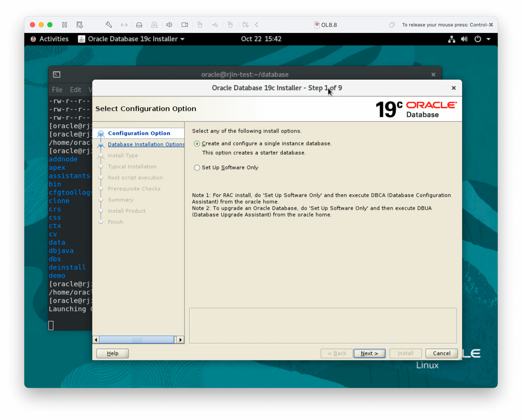
Task: Open the terminal Edit menu
Action: 75,90
